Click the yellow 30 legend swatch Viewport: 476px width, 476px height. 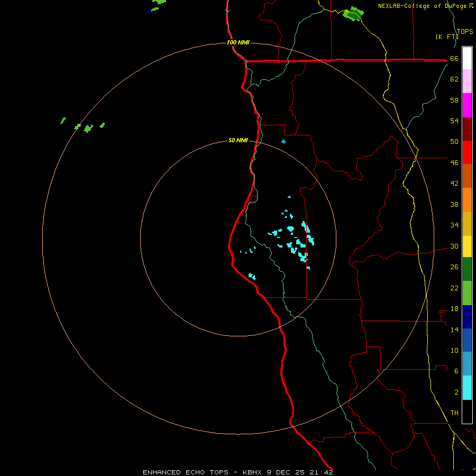pos(467,246)
